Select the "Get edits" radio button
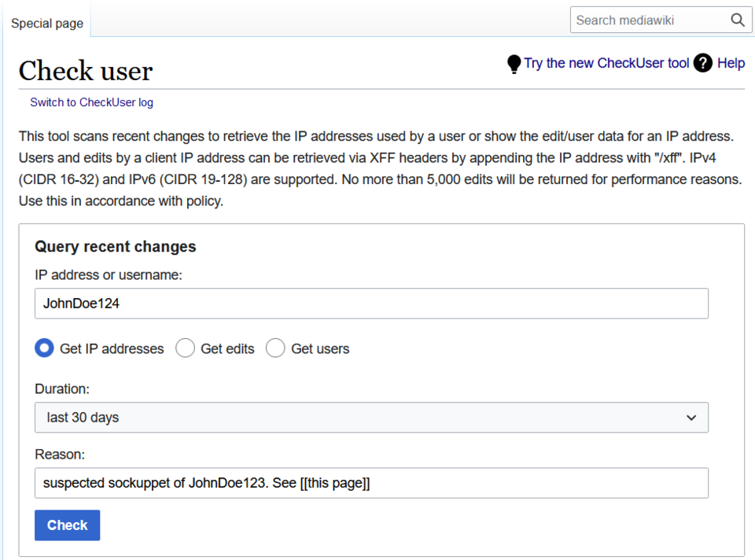Viewport: 755px width, 560px height. (x=185, y=348)
